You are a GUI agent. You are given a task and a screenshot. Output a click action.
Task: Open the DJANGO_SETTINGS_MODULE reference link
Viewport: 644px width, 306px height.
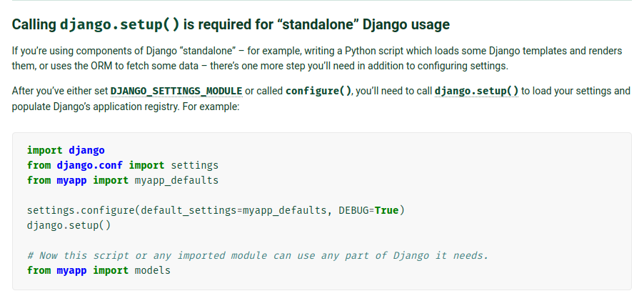[176, 91]
